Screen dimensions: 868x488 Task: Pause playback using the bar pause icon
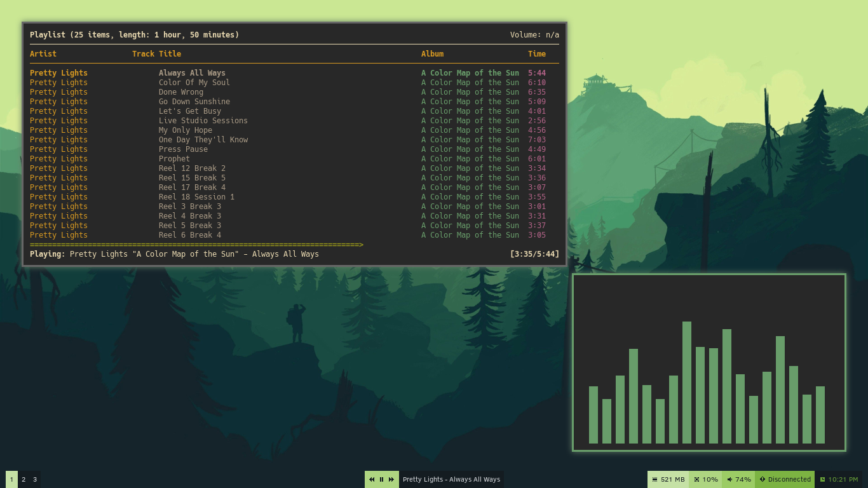coord(381,480)
